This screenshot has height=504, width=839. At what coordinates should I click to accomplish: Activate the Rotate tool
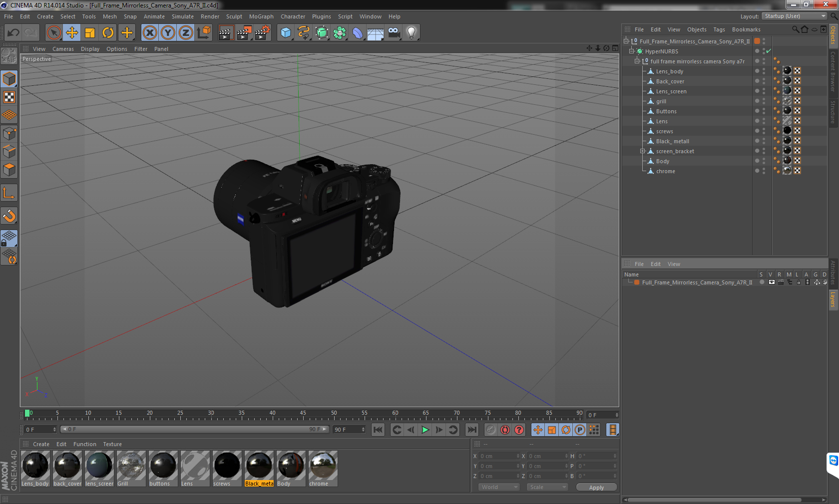click(x=108, y=33)
